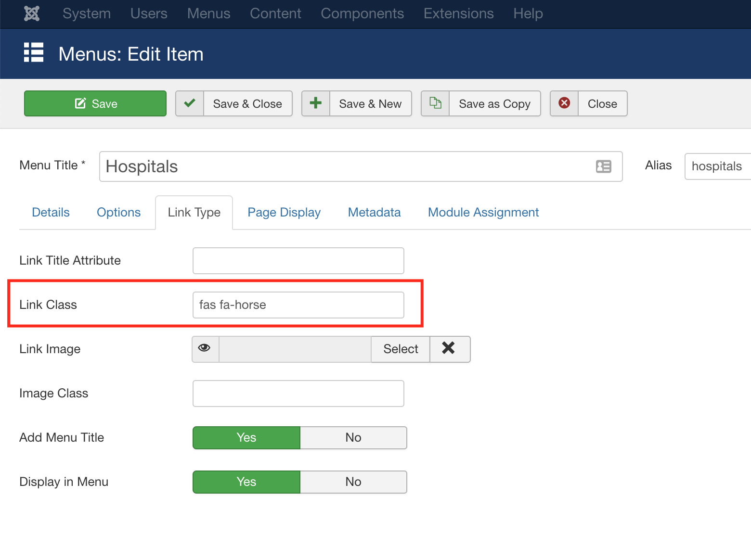Set Add Menu Title to No
The width and height of the screenshot is (751, 560).
click(x=353, y=437)
